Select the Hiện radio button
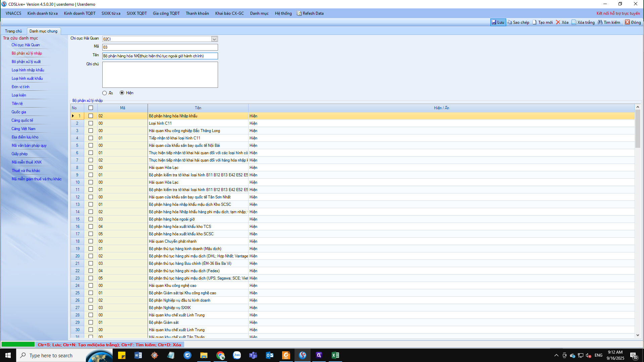Image resolution: width=644 pixels, height=362 pixels. pyautogui.click(x=122, y=93)
